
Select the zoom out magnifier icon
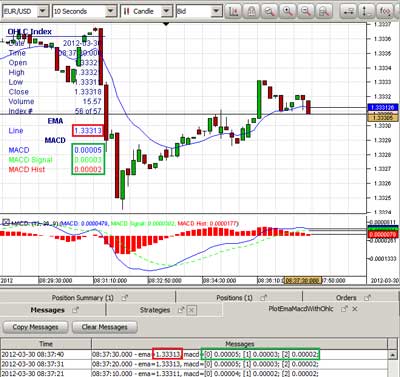point(306,11)
